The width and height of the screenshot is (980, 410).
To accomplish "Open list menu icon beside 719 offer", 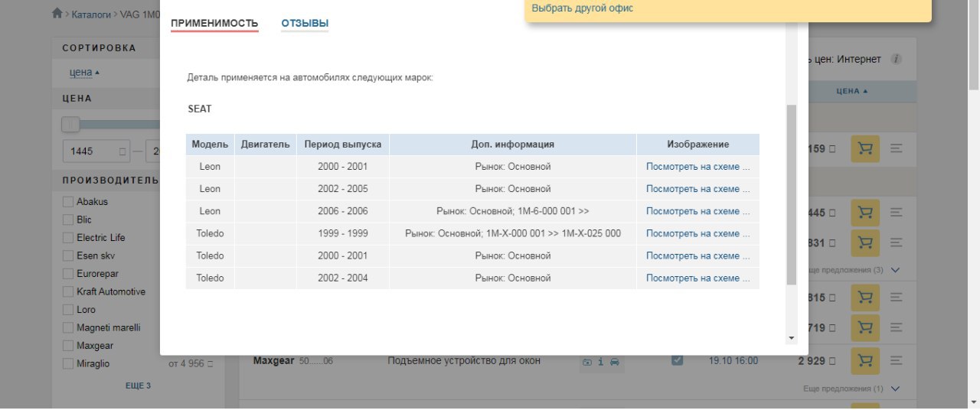I will (897, 327).
